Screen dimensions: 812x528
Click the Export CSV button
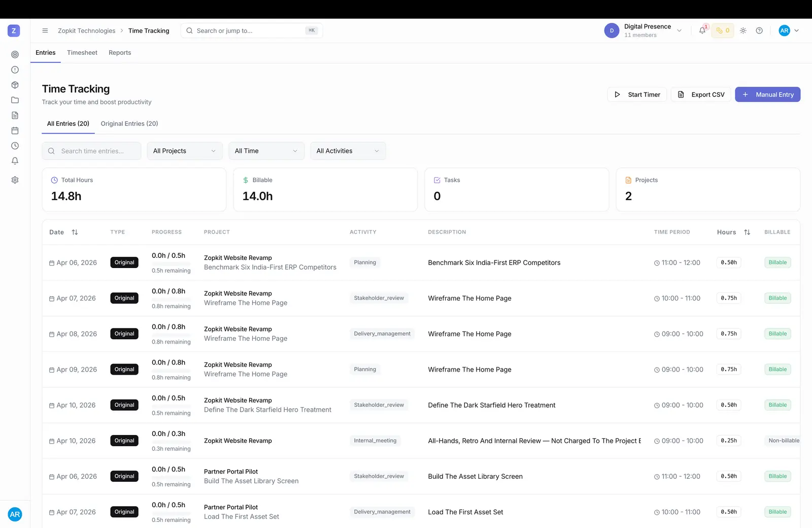(701, 94)
